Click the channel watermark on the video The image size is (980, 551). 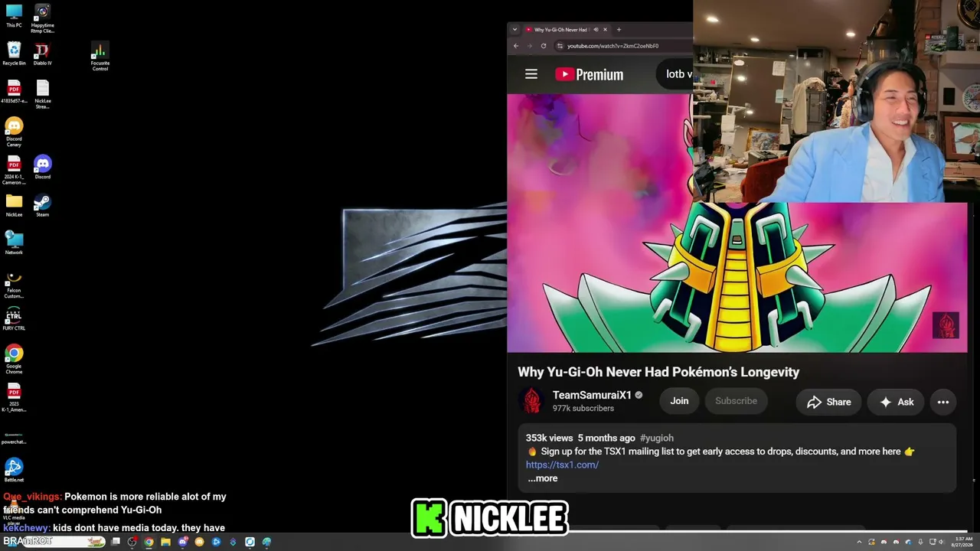pos(946,325)
